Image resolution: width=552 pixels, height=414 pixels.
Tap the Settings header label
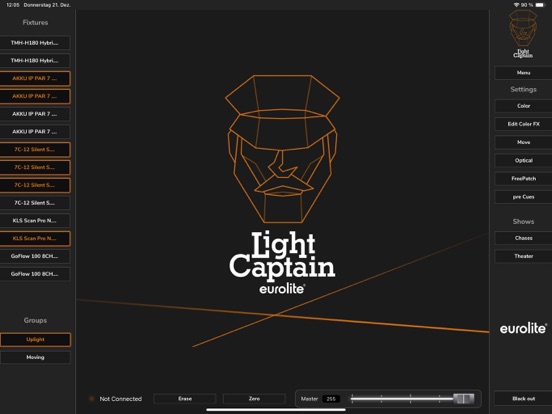click(x=523, y=89)
